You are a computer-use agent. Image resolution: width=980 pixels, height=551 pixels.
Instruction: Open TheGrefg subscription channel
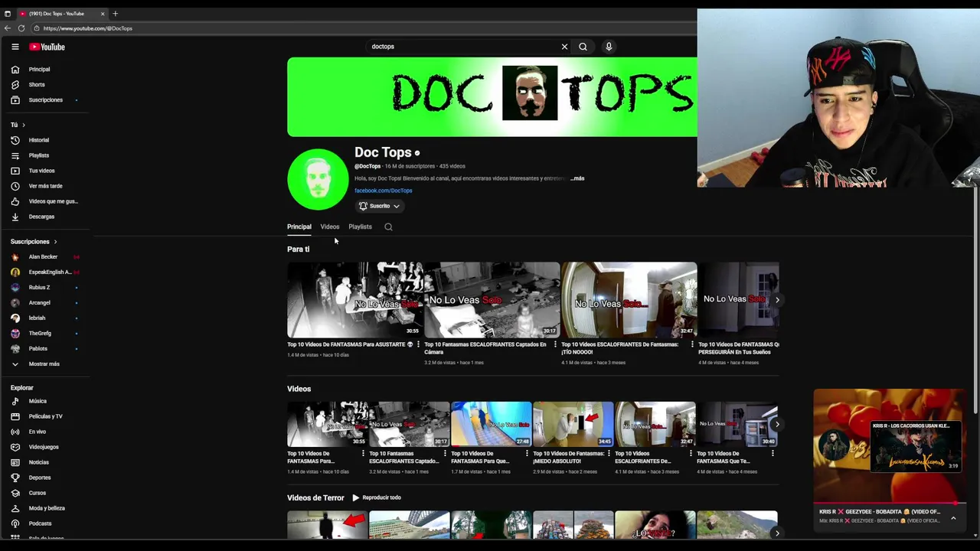click(x=40, y=334)
